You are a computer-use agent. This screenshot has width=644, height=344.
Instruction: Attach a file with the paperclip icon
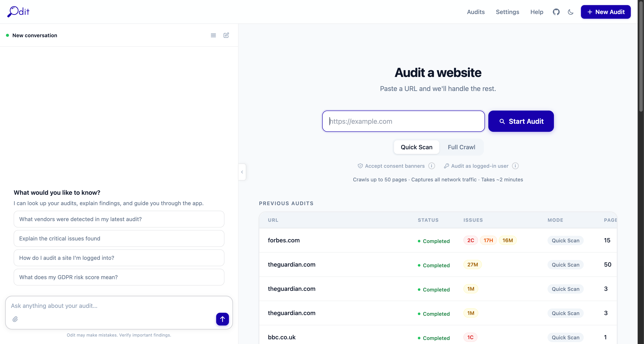15,319
